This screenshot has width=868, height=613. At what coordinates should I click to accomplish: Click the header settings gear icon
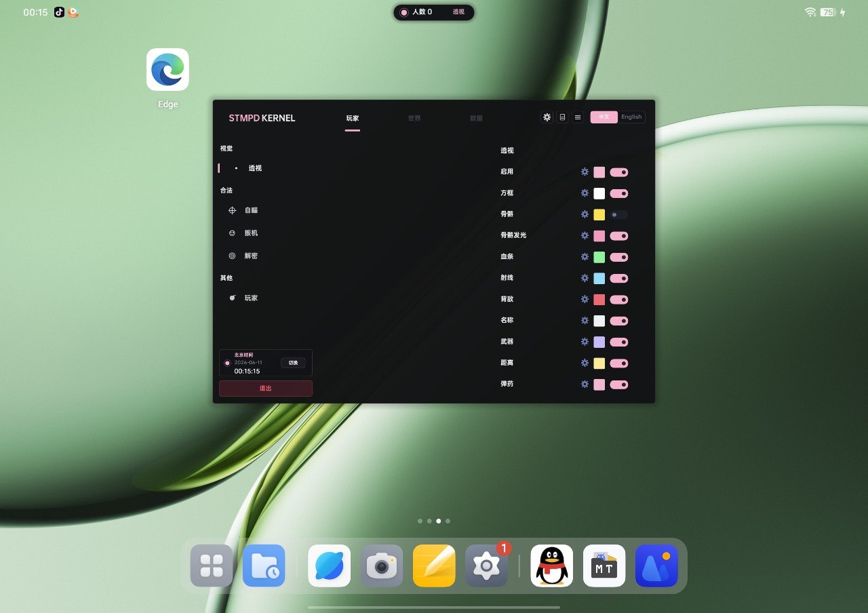tap(547, 117)
